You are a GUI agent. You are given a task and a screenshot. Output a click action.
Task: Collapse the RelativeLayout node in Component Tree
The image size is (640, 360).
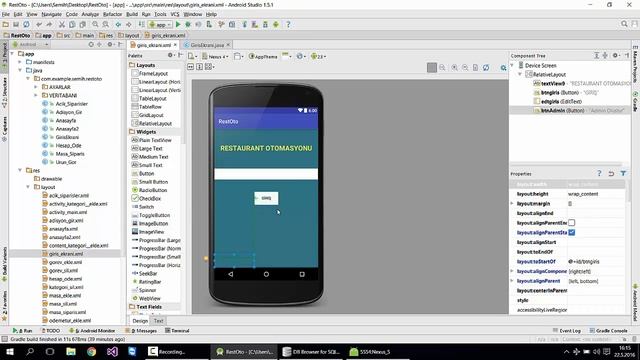pyautogui.click(x=520, y=74)
